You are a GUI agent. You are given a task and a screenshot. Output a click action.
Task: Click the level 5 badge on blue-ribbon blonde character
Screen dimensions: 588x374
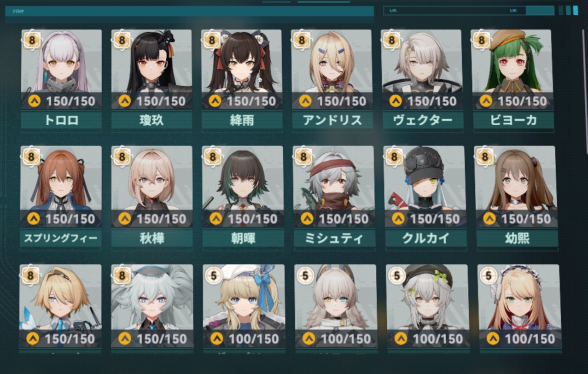coord(214,275)
